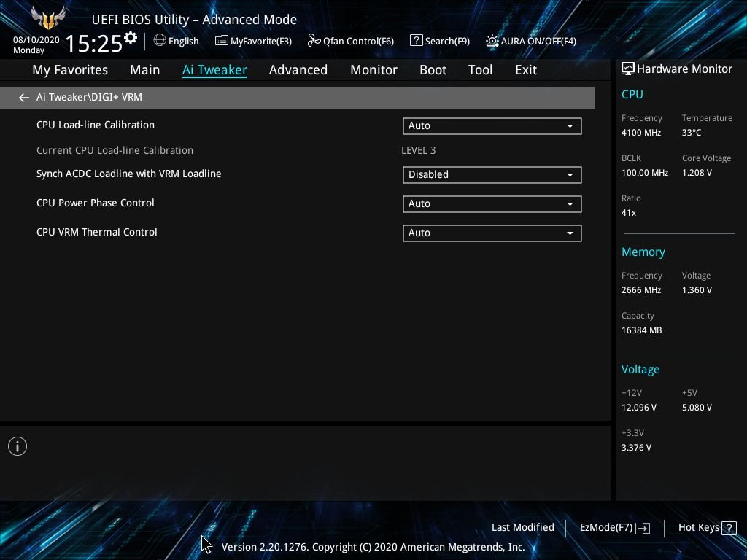Click the 15:25 clock display
The width and height of the screenshot is (747, 560).
point(94,43)
